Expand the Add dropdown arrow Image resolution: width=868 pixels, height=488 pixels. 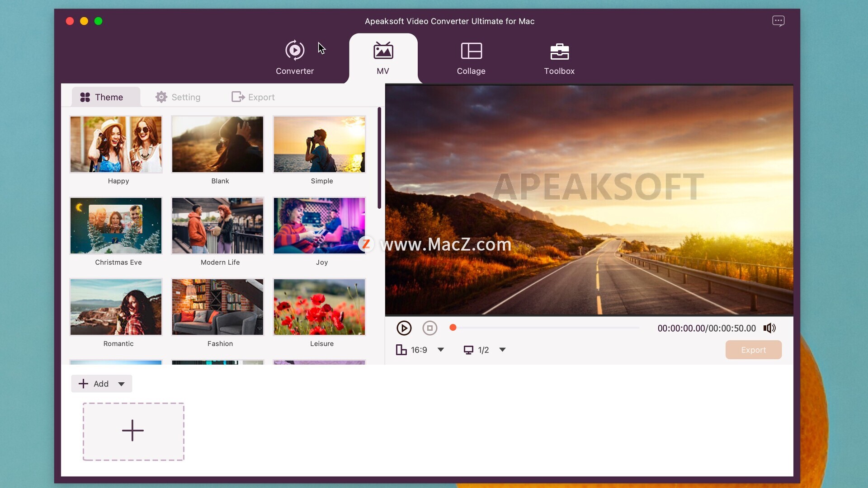click(x=121, y=384)
